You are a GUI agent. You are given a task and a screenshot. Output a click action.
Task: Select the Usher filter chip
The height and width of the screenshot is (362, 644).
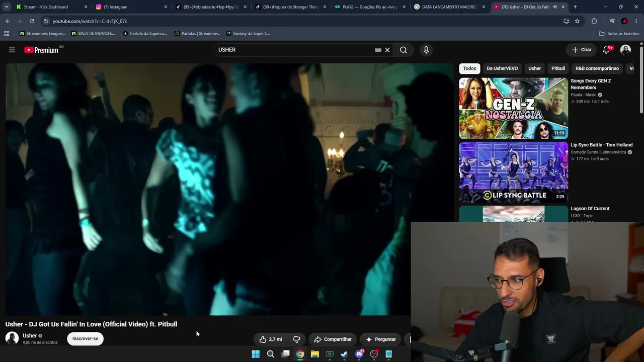pyautogui.click(x=534, y=68)
